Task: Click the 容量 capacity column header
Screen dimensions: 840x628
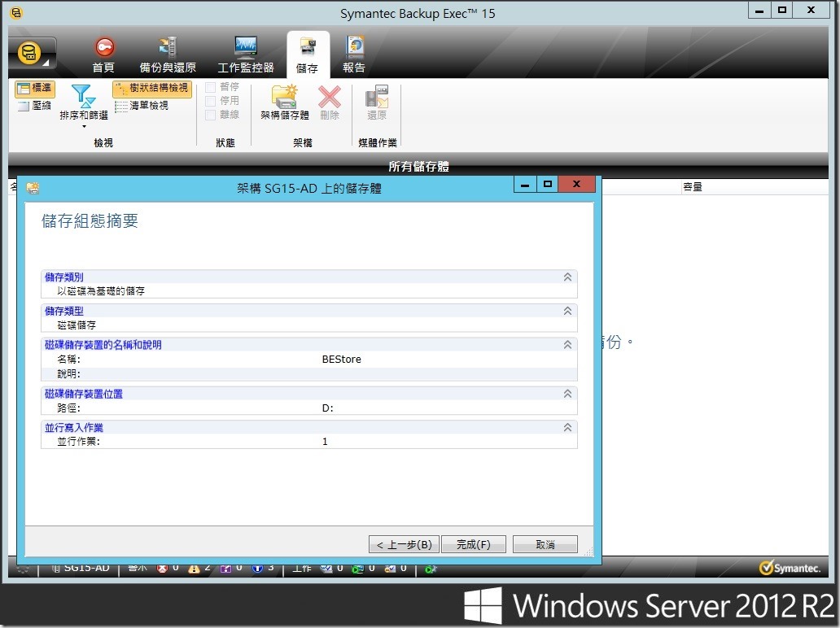Action: 692,187
